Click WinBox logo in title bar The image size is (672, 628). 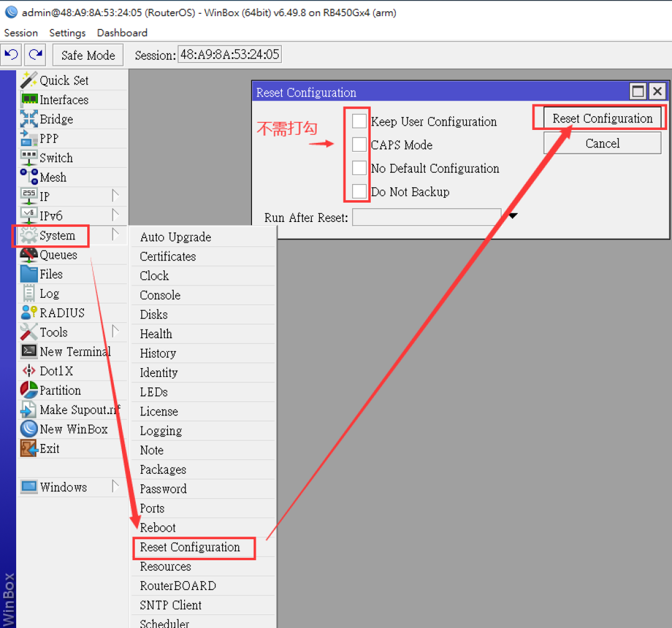(11, 12)
